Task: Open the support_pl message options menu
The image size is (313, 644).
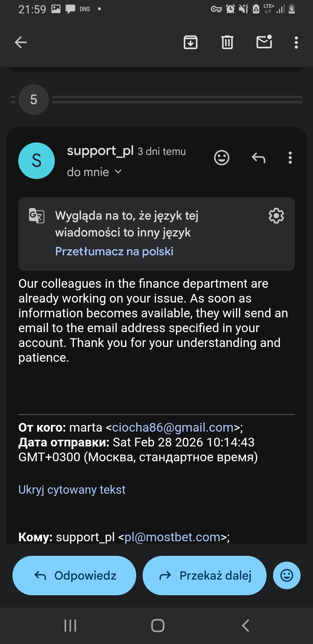Action: (290, 158)
